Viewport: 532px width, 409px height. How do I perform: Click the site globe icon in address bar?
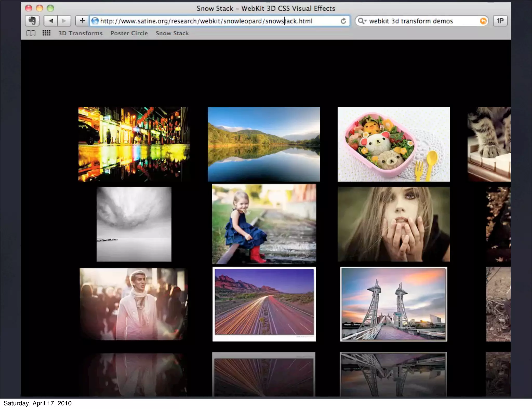[95, 21]
